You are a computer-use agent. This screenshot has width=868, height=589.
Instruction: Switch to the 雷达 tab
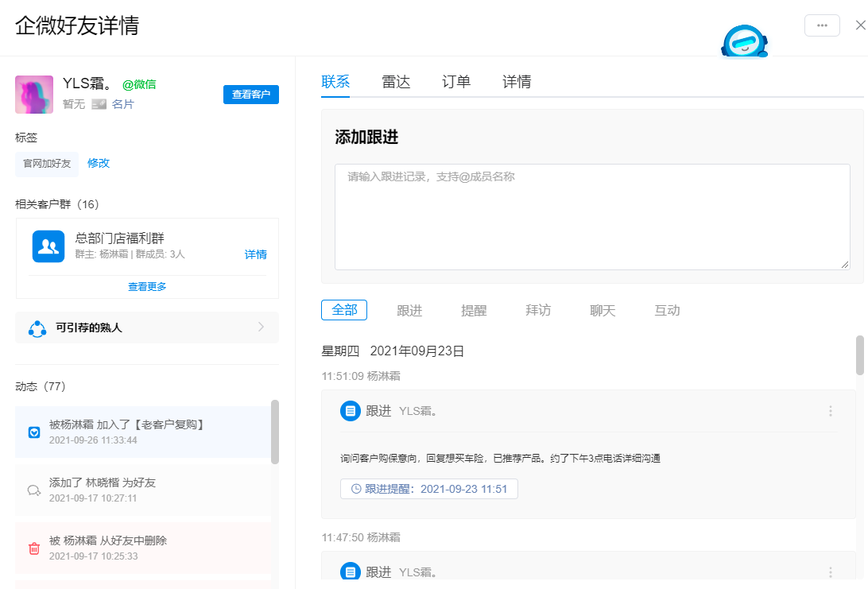pos(396,81)
